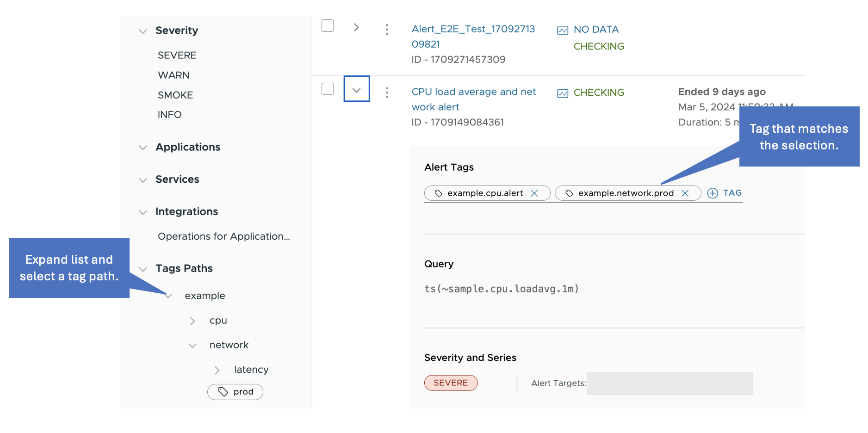Collapse the Severity filter section
The image size is (868, 433).
(143, 31)
